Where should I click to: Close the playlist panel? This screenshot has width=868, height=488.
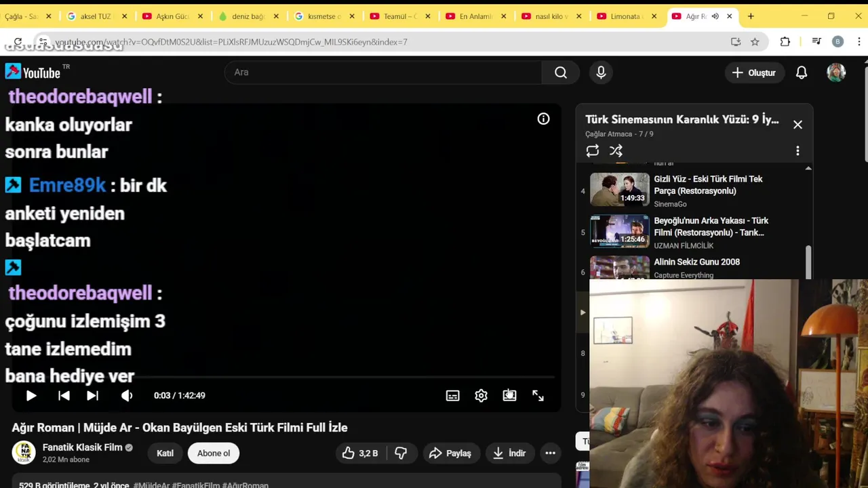[797, 125]
